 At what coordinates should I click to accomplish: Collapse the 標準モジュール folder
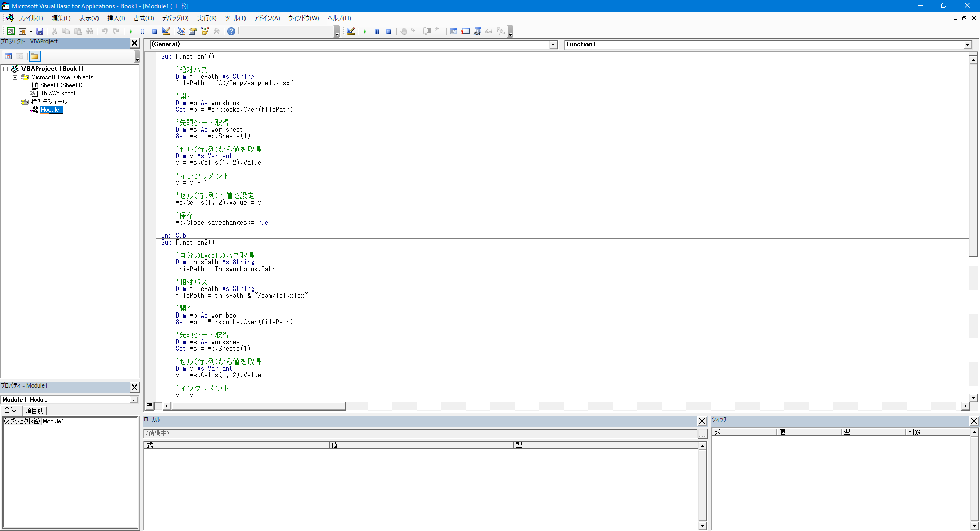(x=15, y=102)
